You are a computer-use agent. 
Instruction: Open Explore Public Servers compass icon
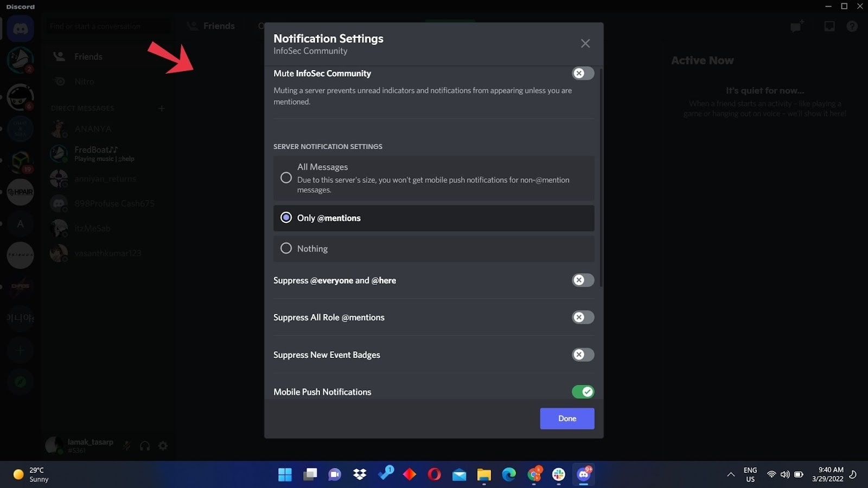[21, 382]
